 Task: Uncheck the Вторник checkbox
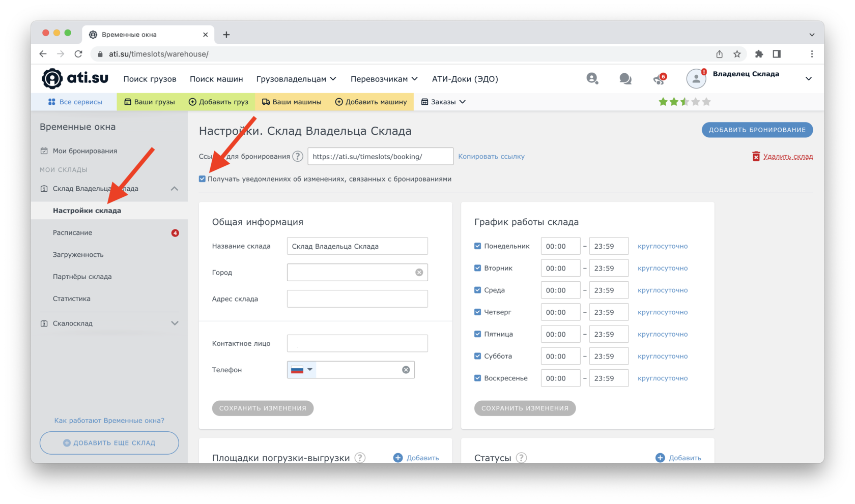477,268
